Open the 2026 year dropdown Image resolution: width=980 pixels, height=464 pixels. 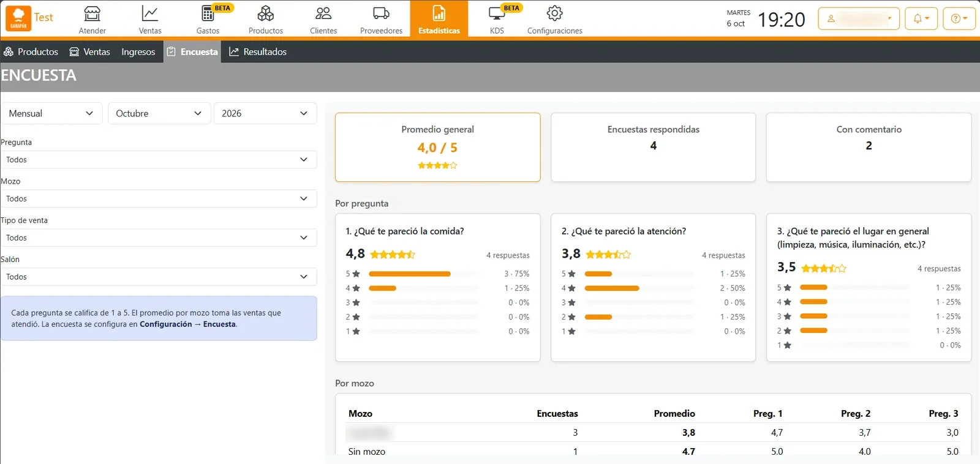[265, 113]
